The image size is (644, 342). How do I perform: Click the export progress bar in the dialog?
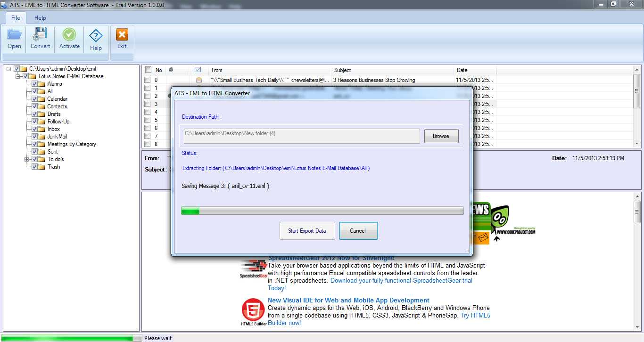click(322, 211)
